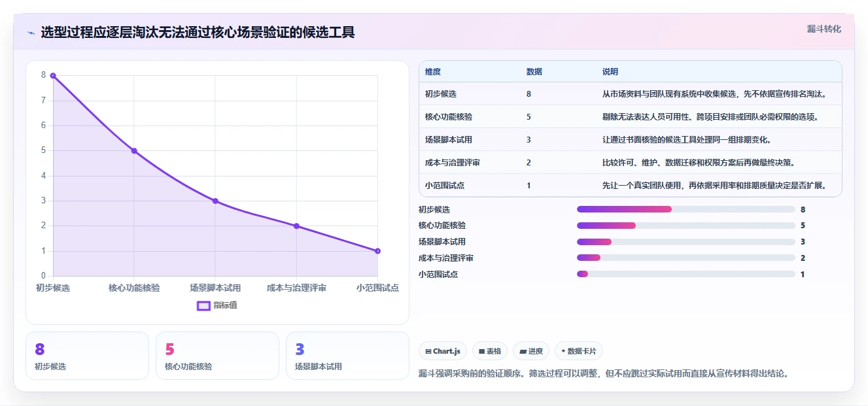This screenshot has height=406, width=868.
Task: Select 核心功能核验 cell in the table
Action: coord(449,117)
